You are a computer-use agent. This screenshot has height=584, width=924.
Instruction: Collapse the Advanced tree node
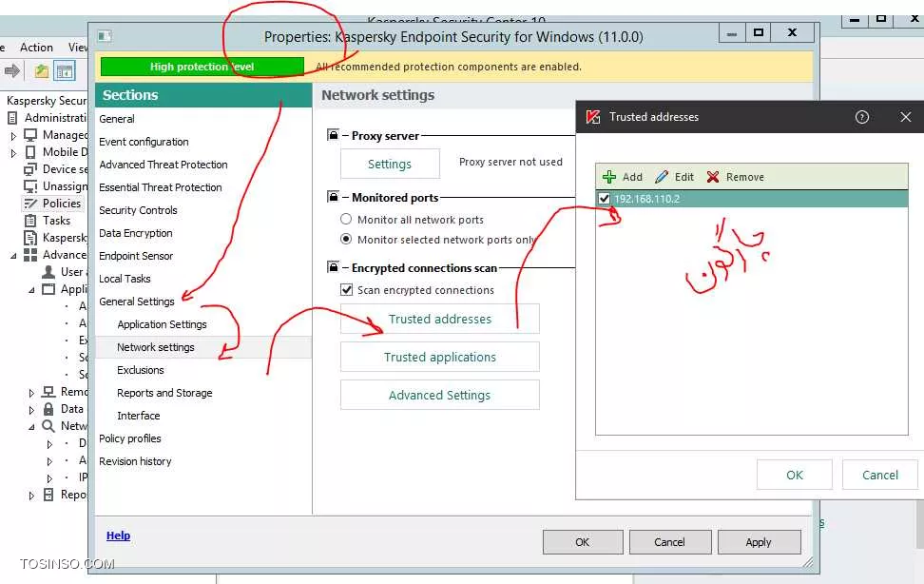(13, 256)
